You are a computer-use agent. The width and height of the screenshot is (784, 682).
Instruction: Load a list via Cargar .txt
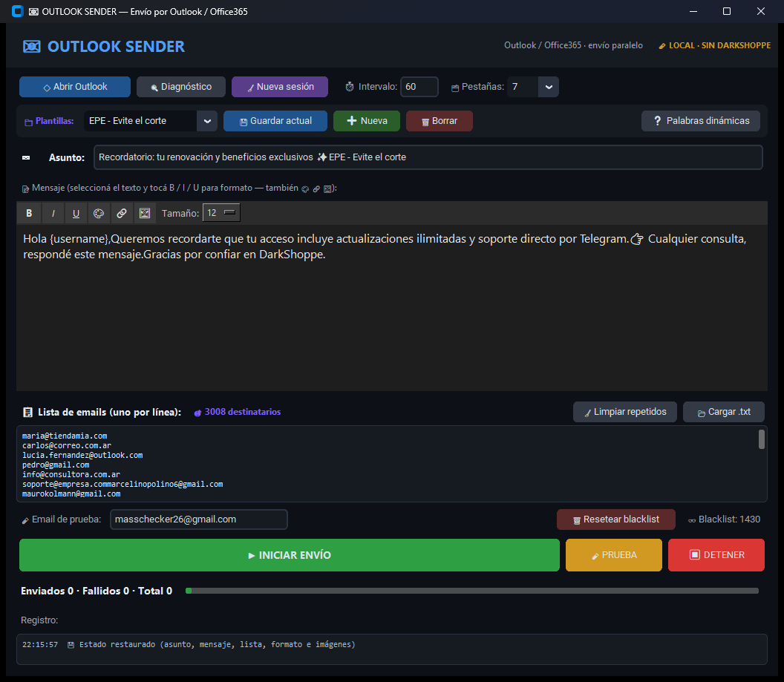tap(724, 412)
